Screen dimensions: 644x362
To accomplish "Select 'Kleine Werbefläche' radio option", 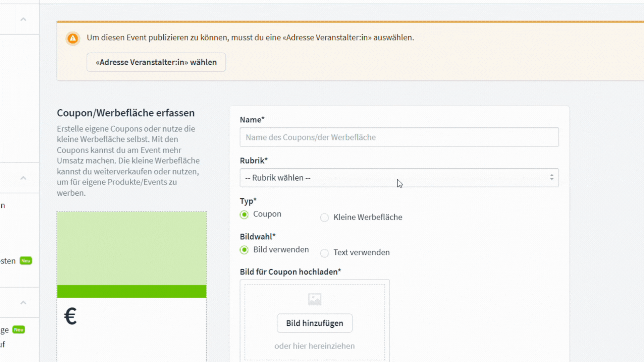I will pos(324,218).
